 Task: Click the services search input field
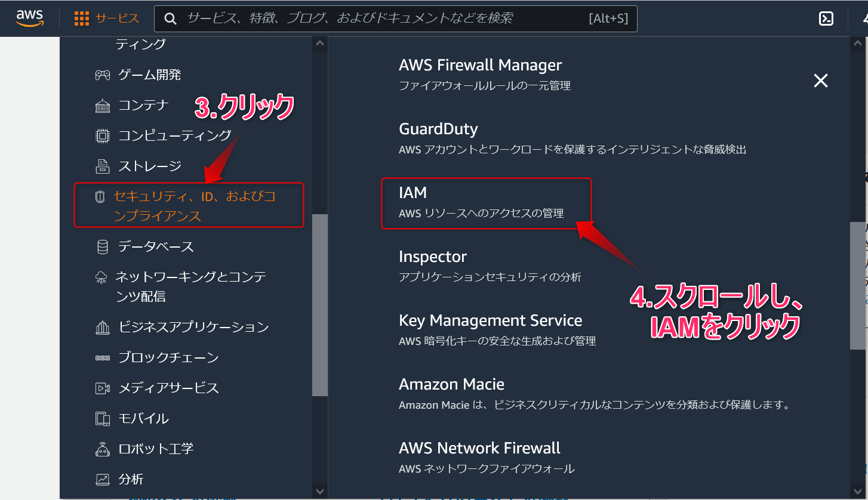pos(382,18)
